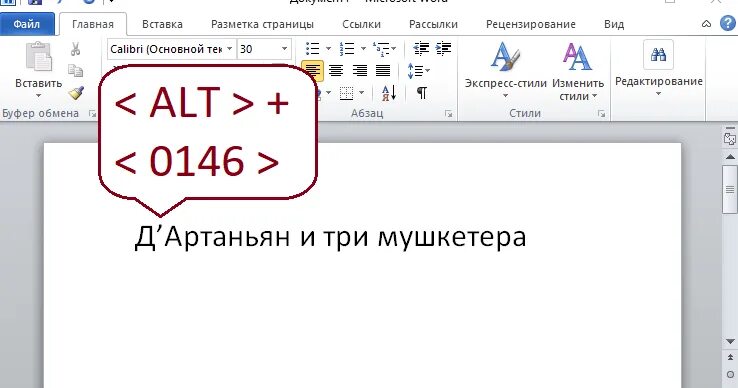This screenshot has height=388, width=738.
Task: Expand the font name dropdown arrow
Action: (x=230, y=49)
